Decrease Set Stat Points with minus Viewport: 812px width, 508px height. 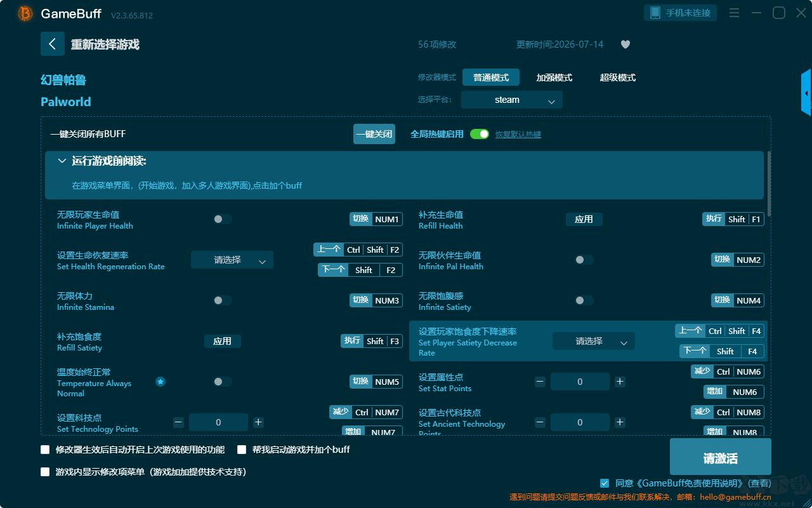click(x=540, y=382)
